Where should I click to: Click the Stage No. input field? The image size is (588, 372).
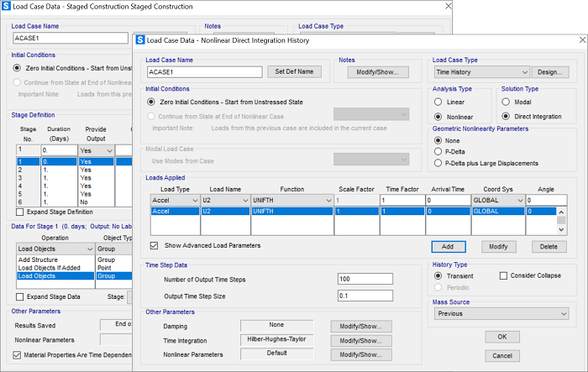tap(28, 150)
